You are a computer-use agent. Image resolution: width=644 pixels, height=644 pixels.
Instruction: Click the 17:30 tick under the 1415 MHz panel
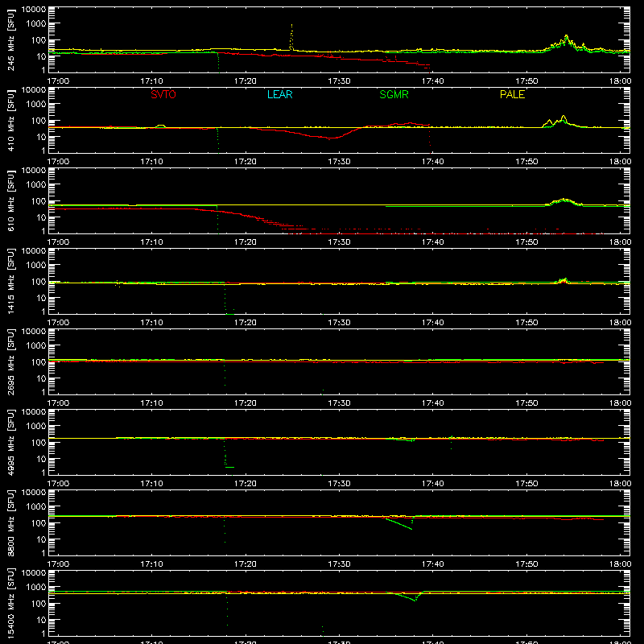(x=339, y=323)
